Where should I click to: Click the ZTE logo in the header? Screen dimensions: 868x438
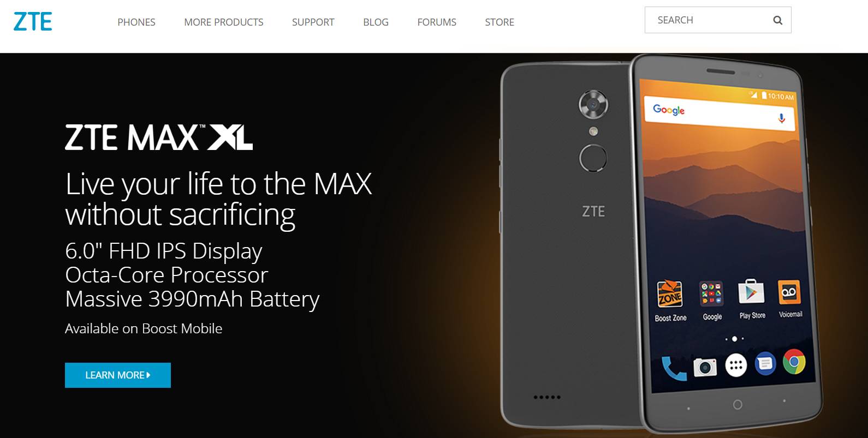33,22
